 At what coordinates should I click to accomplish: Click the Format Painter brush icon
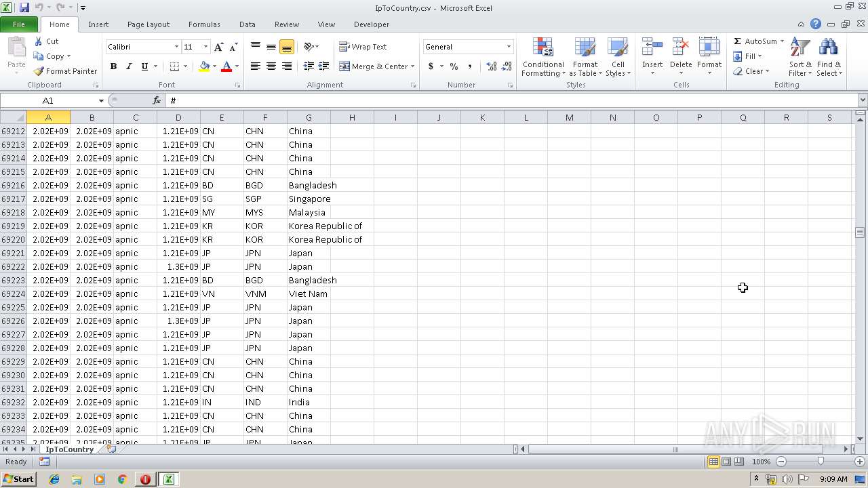pyautogui.click(x=39, y=71)
